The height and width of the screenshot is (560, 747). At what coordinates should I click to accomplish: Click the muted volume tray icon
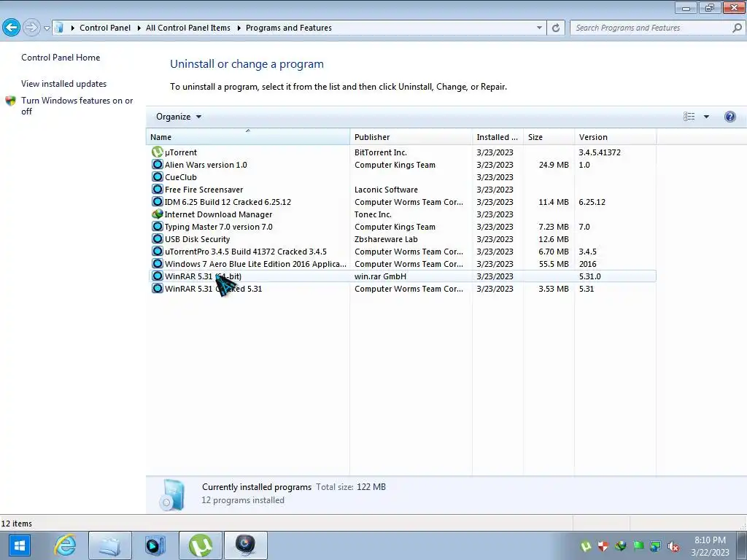pos(673,547)
